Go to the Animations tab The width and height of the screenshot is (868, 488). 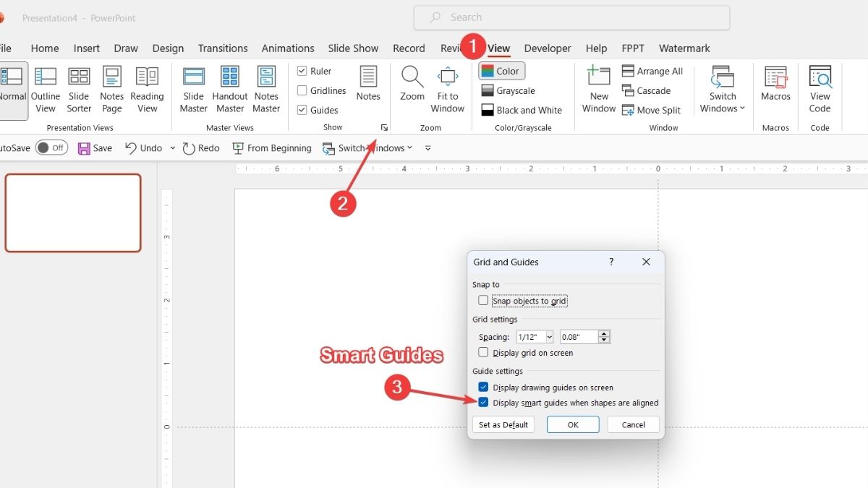point(289,48)
